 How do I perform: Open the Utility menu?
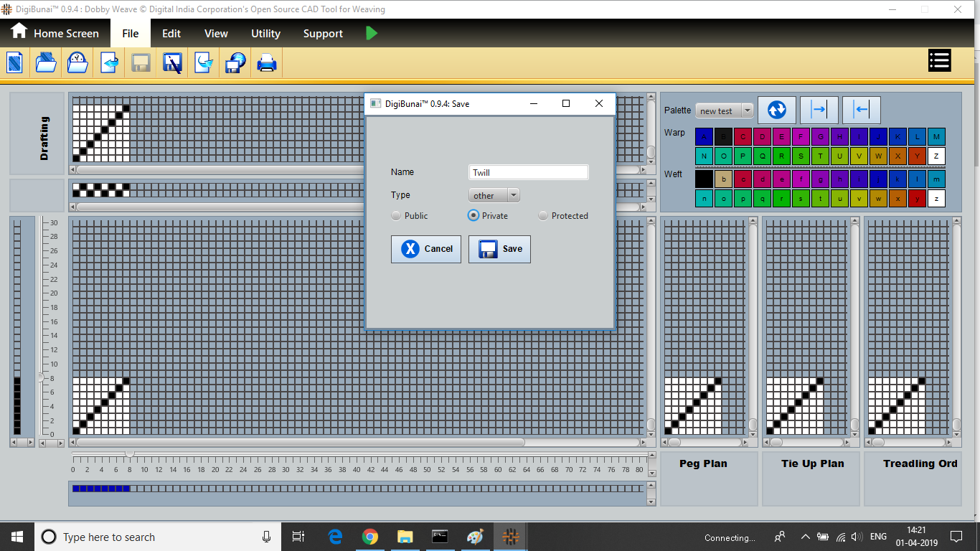pos(265,34)
